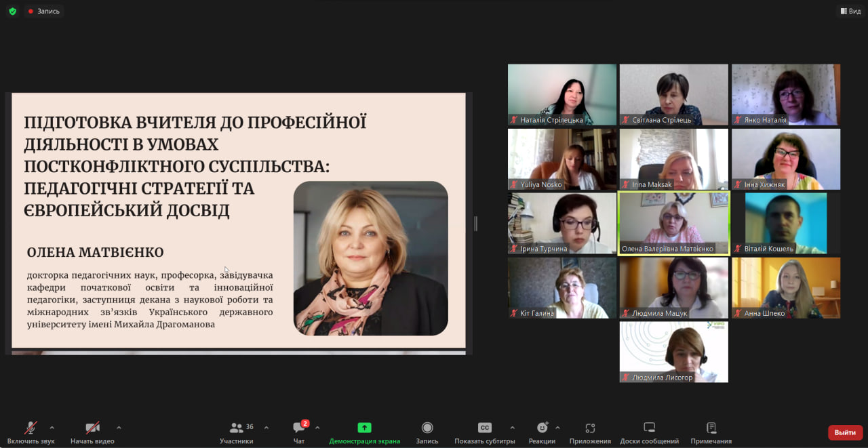This screenshot has width=868, height=448.
Task: Open the Участники participants panel
Action: pos(236,432)
